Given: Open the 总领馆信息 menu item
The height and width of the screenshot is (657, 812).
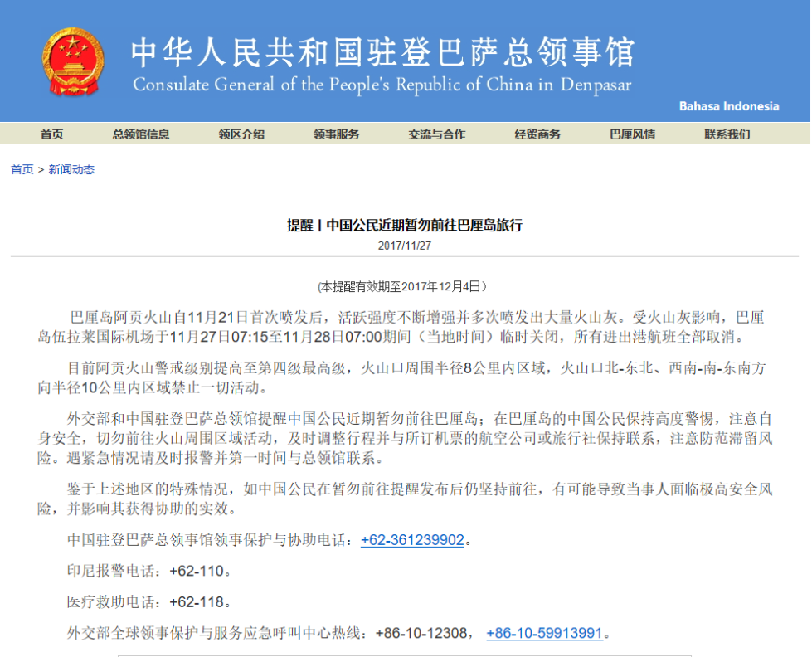Looking at the screenshot, I should tap(141, 134).
